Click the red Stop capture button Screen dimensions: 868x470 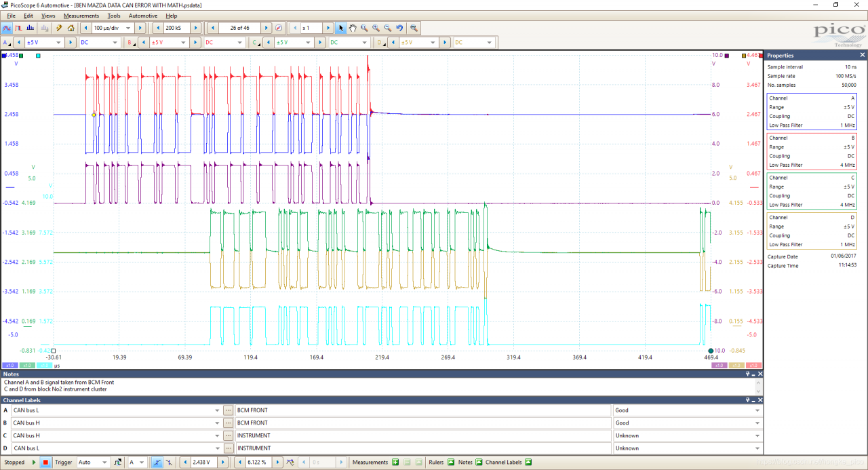point(45,462)
